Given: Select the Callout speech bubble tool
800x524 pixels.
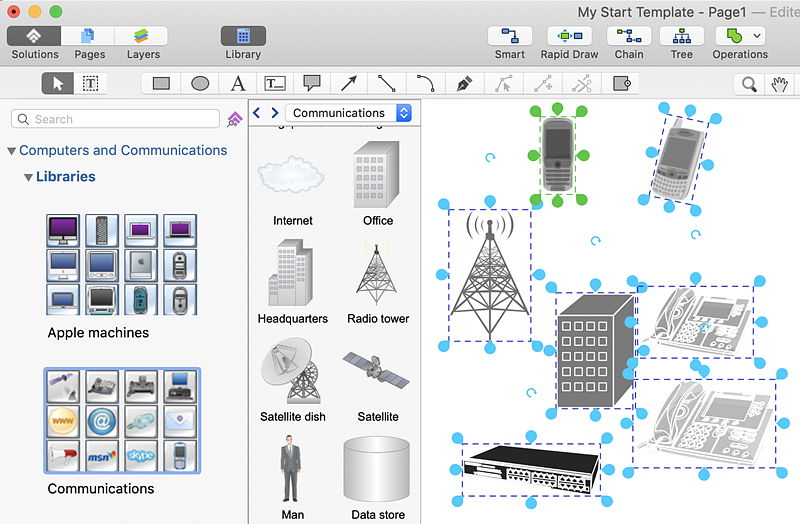Looking at the screenshot, I should click(x=311, y=84).
